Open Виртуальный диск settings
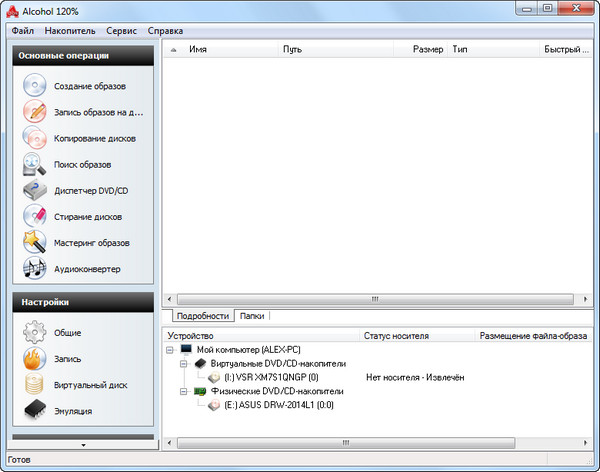600x472 pixels. click(35, 384)
